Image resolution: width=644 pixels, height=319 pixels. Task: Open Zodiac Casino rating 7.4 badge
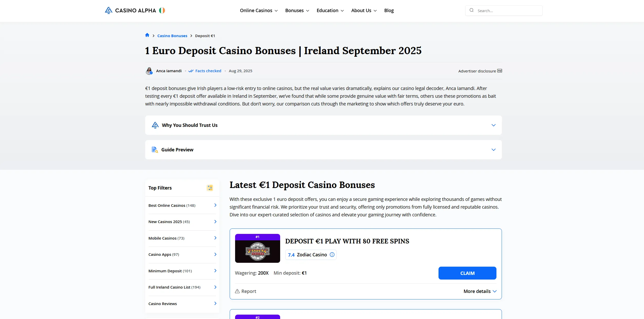(311, 255)
